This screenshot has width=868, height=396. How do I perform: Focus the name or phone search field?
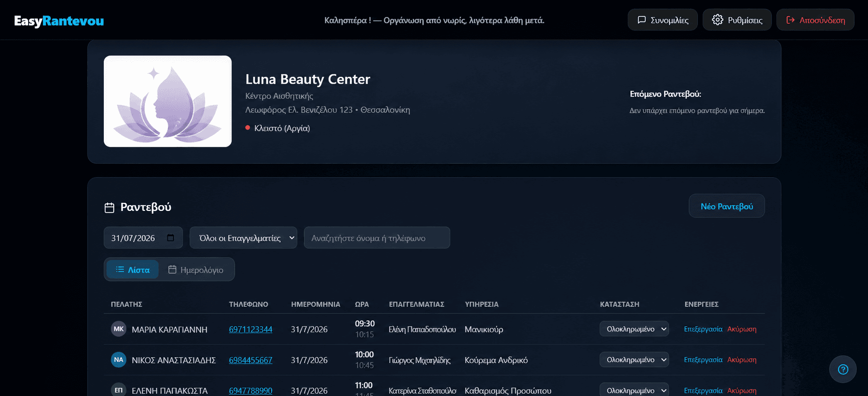coord(377,238)
